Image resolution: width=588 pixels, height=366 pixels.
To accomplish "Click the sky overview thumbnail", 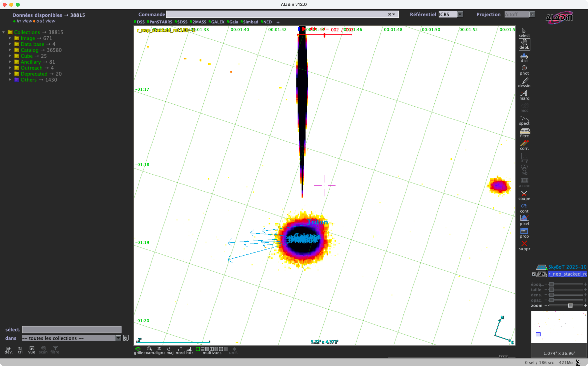I will click(x=559, y=327).
